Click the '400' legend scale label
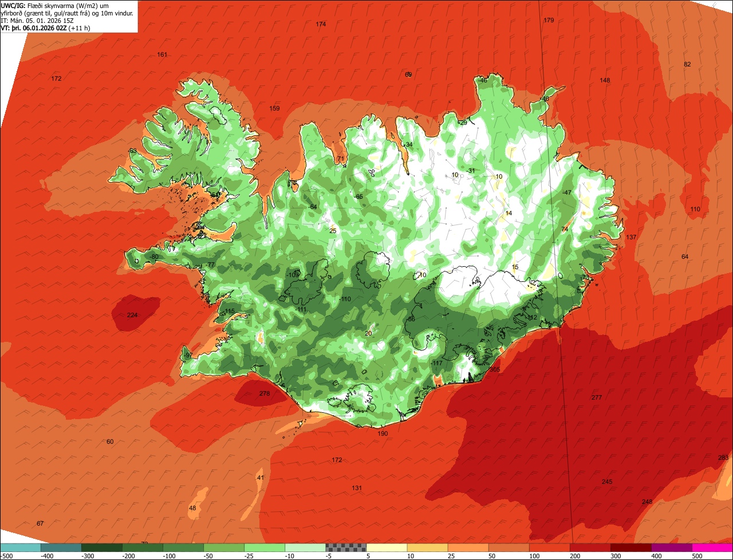The height and width of the screenshot is (560, 733). pos(656,556)
